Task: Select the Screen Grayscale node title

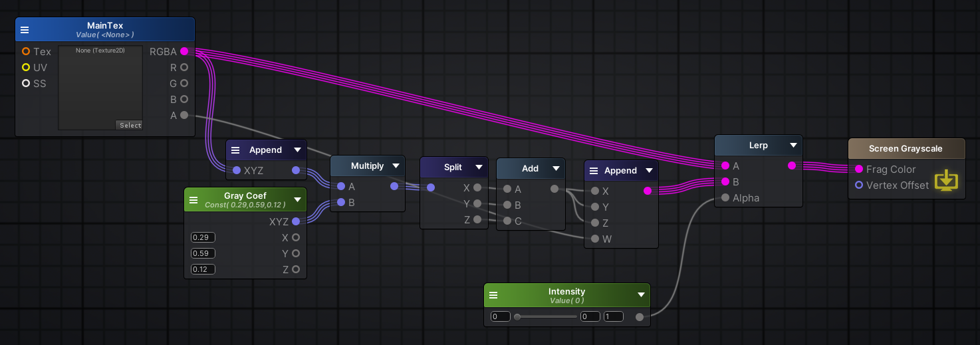Action: (906, 149)
